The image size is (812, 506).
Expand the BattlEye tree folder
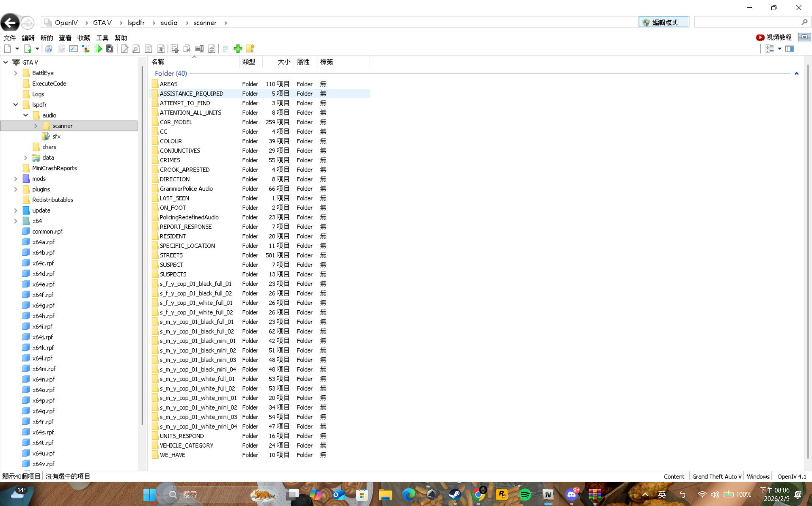click(x=16, y=73)
